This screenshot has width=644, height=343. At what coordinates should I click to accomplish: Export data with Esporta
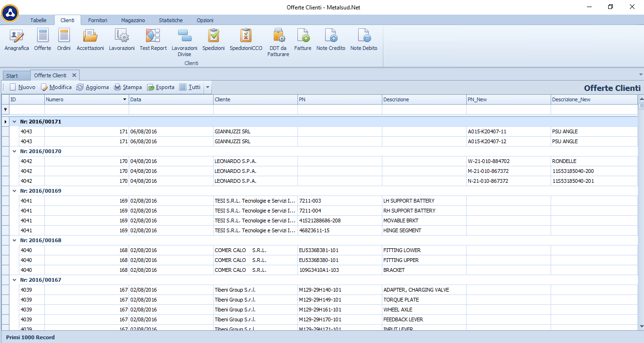coord(161,87)
